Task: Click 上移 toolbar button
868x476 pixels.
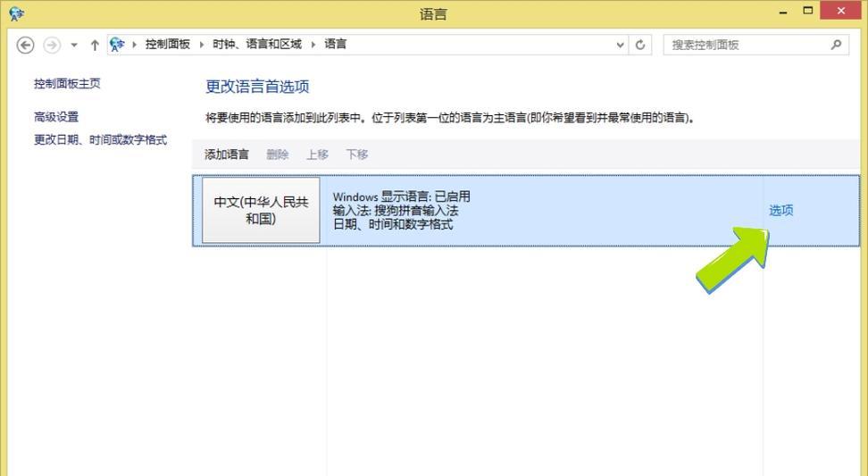Action: [x=317, y=154]
